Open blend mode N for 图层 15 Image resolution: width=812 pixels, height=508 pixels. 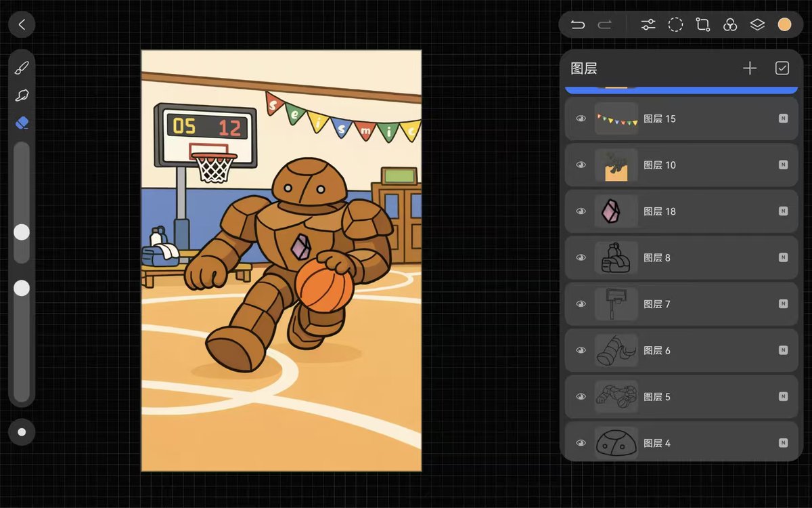click(x=783, y=119)
